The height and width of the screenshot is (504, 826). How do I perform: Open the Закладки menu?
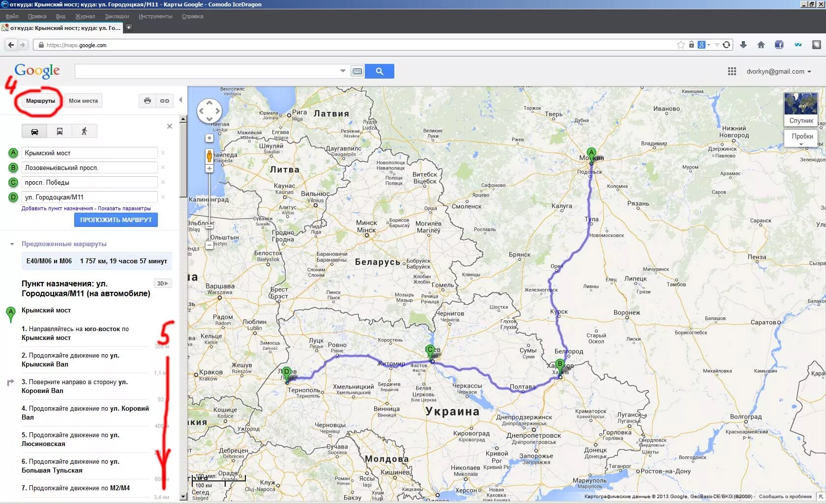pyautogui.click(x=117, y=16)
